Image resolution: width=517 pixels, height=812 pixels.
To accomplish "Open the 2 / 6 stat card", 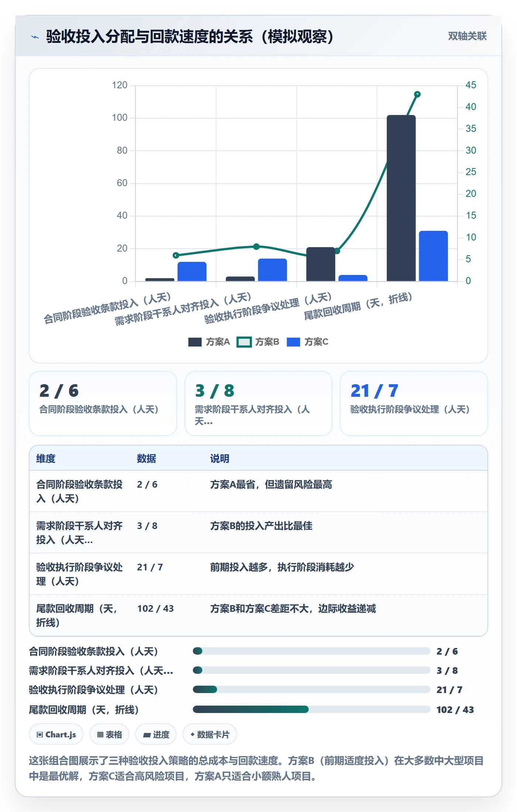I will pyautogui.click(x=103, y=403).
